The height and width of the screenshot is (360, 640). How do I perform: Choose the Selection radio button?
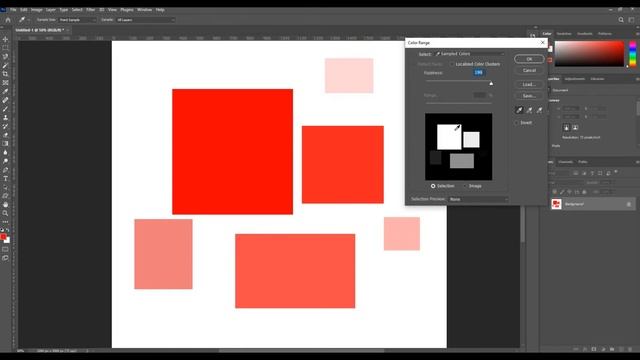(x=433, y=186)
